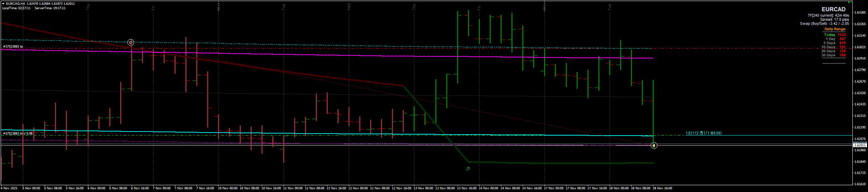Click the white triangle beside EURCAD,H4 title
Image resolution: width=868 pixels, height=192 pixels.
(x=3, y=4)
